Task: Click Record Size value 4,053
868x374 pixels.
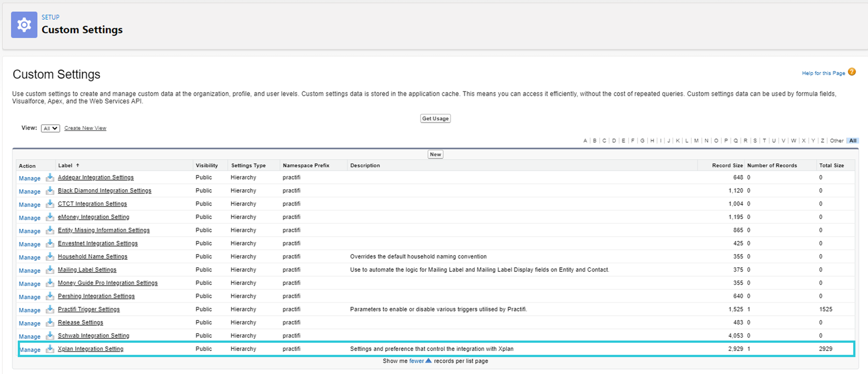Action: coord(736,336)
